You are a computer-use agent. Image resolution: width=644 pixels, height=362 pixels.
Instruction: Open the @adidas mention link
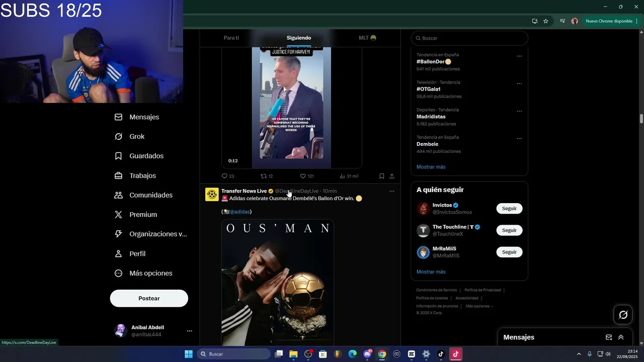(x=240, y=212)
